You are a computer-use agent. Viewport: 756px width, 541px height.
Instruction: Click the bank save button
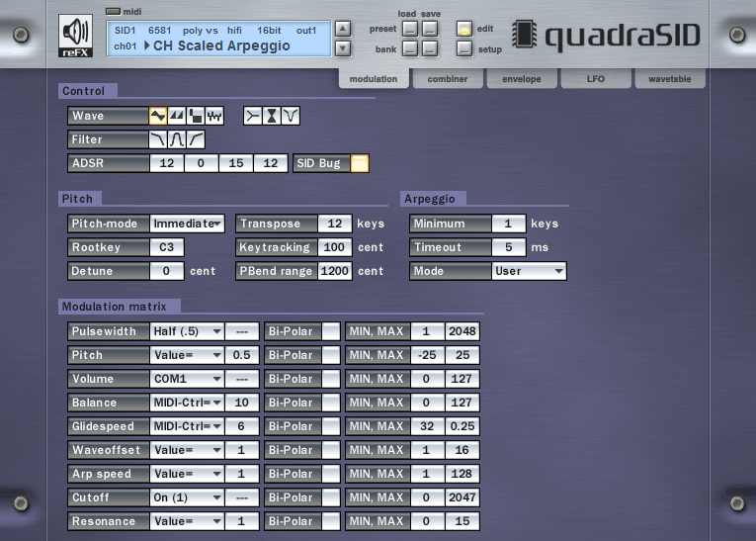point(430,48)
